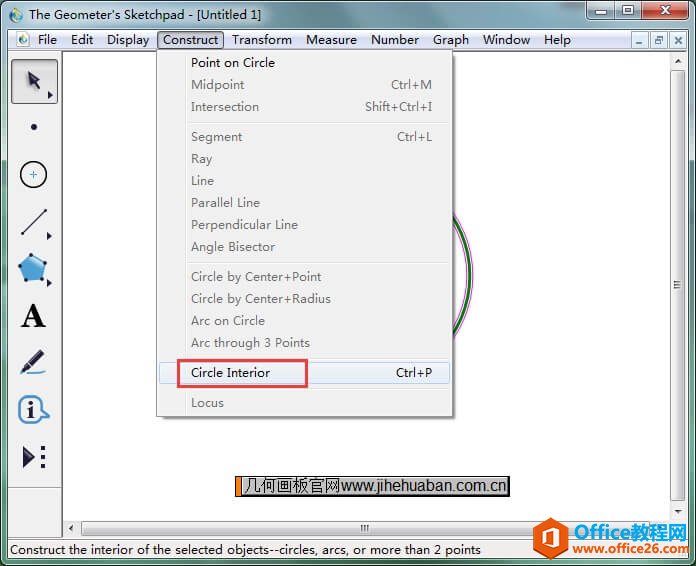Click the disabled Intersection menu entry
This screenshot has width=696, height=566.
[304, 107]
